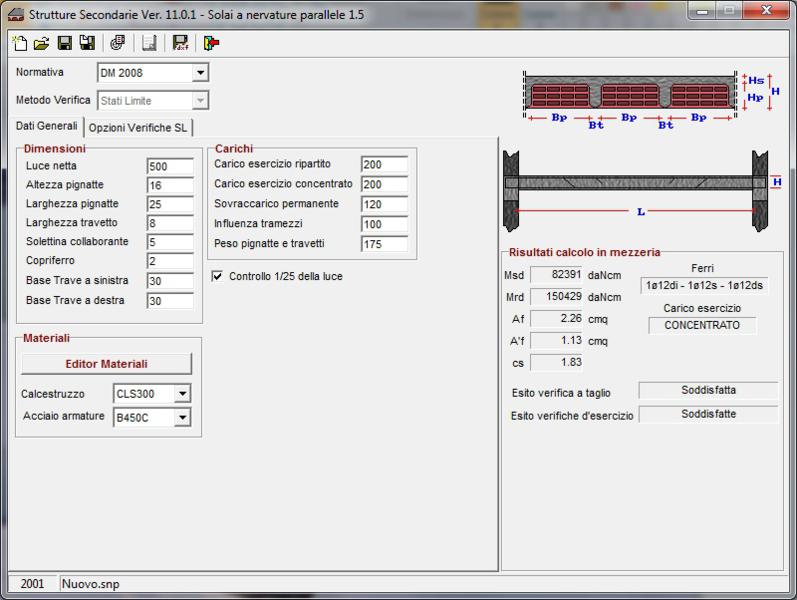Click the beam span L diagram

(x=642, y=191)
